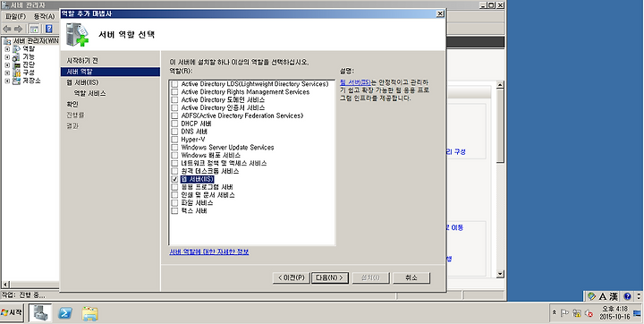Select the 기능 node icon in the tree
The height and width of the screenshot is (324, 644).
pos(16,56)
